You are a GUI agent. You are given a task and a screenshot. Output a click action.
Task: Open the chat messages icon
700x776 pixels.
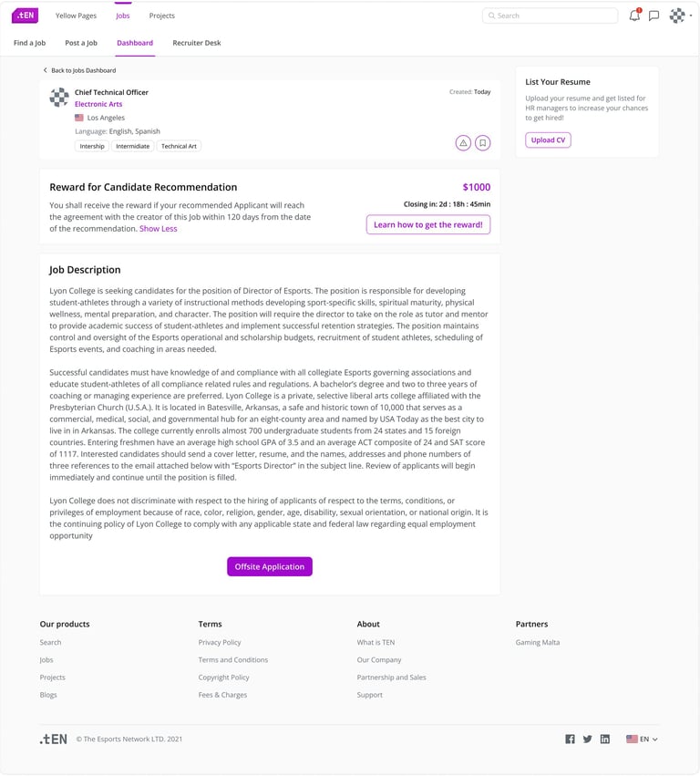(654, 16)
